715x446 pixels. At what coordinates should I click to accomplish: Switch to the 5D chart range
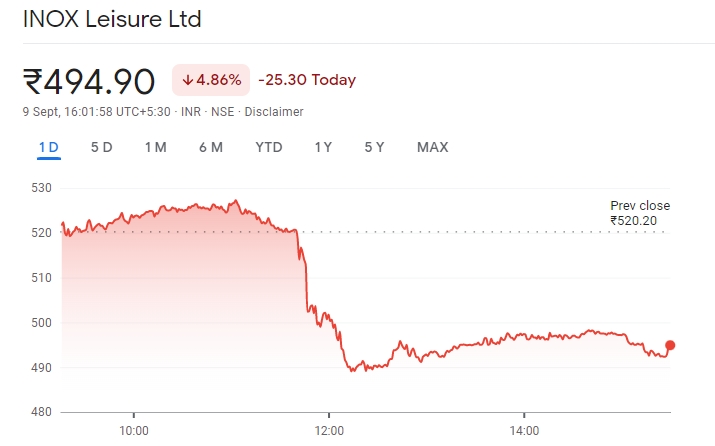tap(101, 148)
